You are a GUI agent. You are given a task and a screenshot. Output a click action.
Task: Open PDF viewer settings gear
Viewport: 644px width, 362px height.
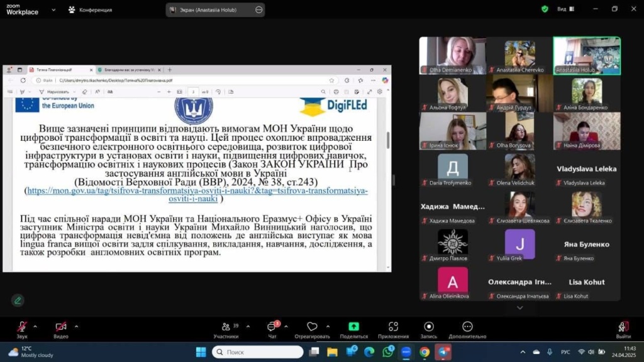click(x=379, y=92)
